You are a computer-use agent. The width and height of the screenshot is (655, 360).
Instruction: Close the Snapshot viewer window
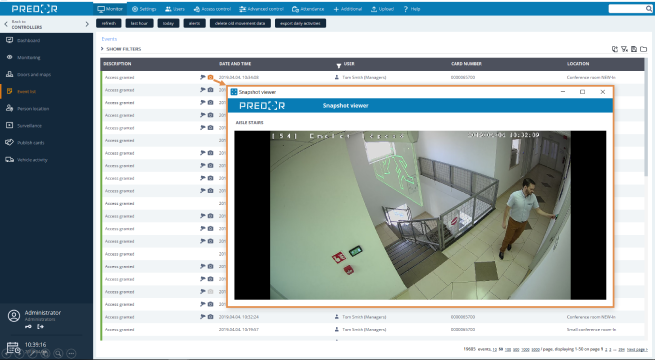602,92
